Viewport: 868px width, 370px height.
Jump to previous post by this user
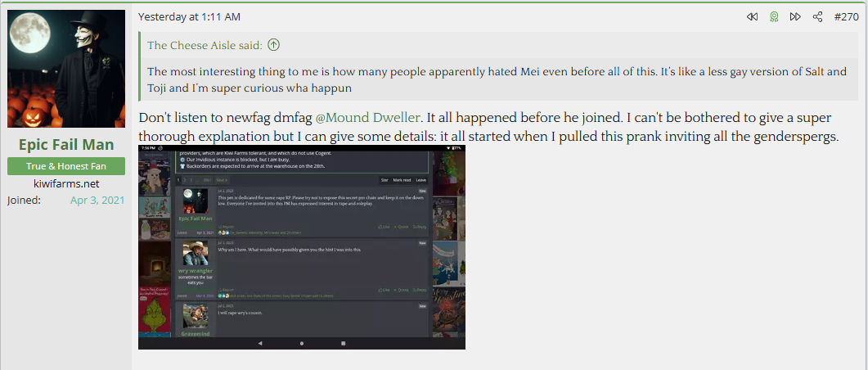[x=752, y=17]
